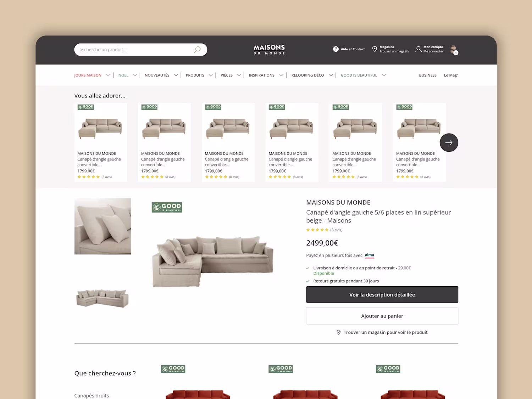Expand the Produits menu chevron

pyautogui.click(x=210, y=75)
